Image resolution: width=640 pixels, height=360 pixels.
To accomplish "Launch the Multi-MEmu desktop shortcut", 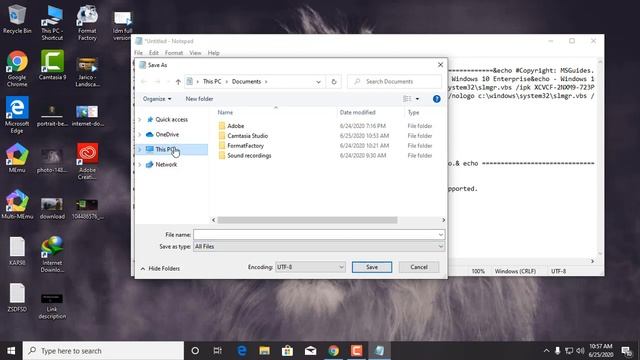I will pyautogui.click(x=17, y=204).
